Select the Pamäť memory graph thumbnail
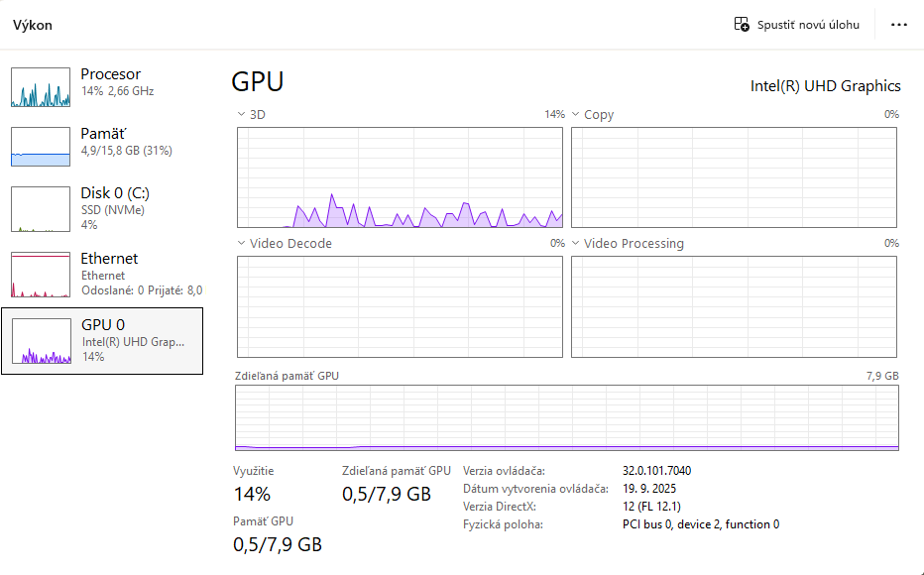Screen dimensions: 924x575 coord(41,147)
